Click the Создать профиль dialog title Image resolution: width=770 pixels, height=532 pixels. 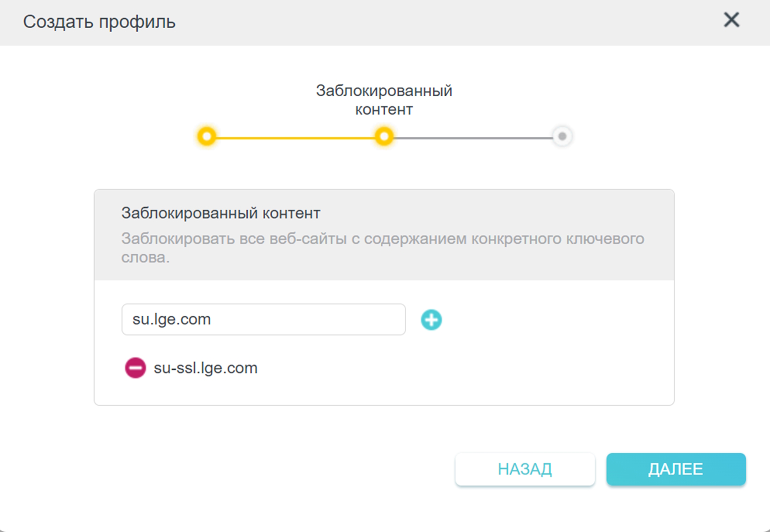tap(99, 22)
